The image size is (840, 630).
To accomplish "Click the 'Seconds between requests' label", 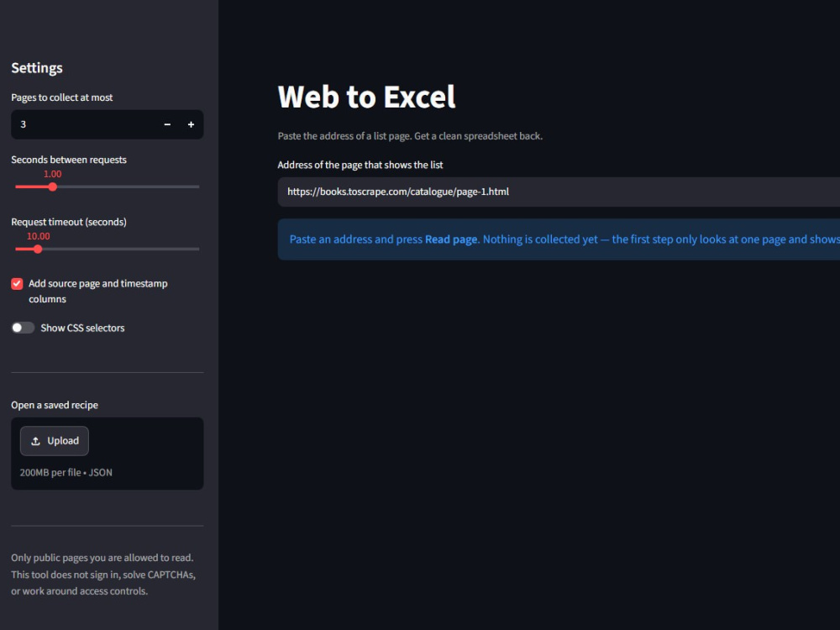I will 69,160.
